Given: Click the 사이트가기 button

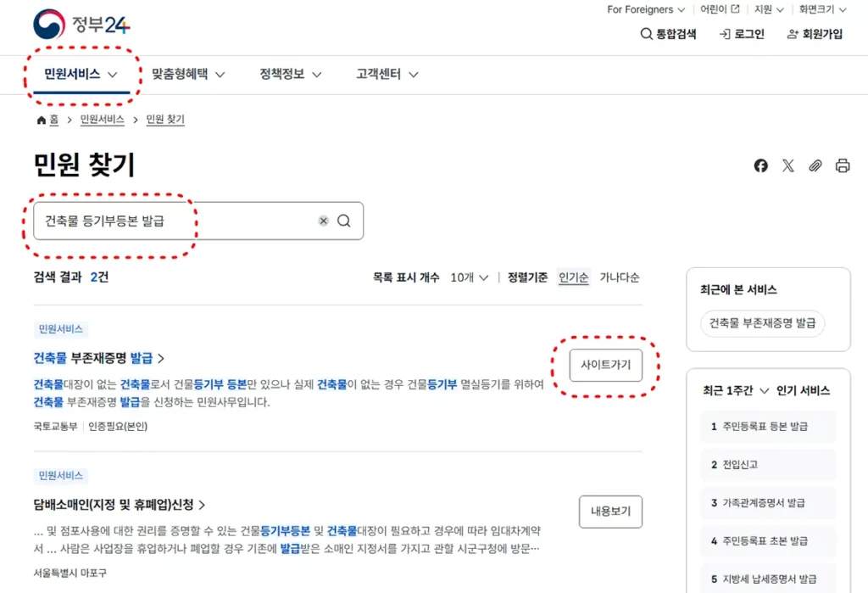Looking at the screenshot, I should 604,365.
